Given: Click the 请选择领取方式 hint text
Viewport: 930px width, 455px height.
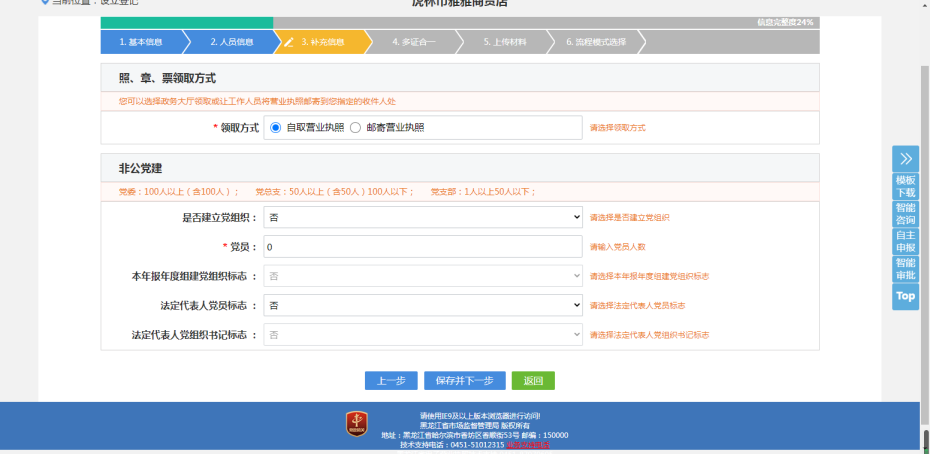Looking at the screenshot, I should pos(617,128).
